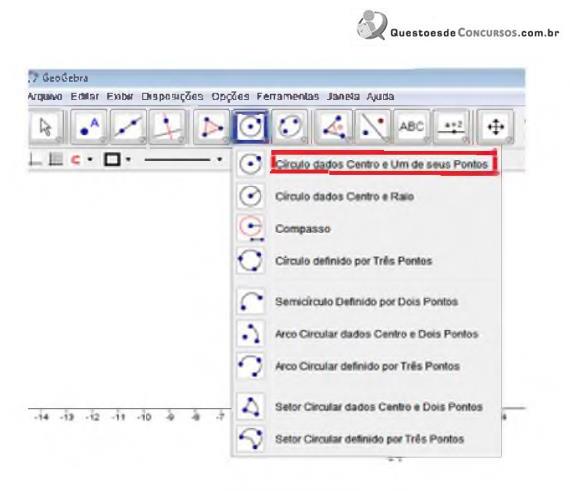Image resolution: width=570 pixels, height=491 pixels.
Task: Open the Opções menu
Action: (x=230, y=96)
